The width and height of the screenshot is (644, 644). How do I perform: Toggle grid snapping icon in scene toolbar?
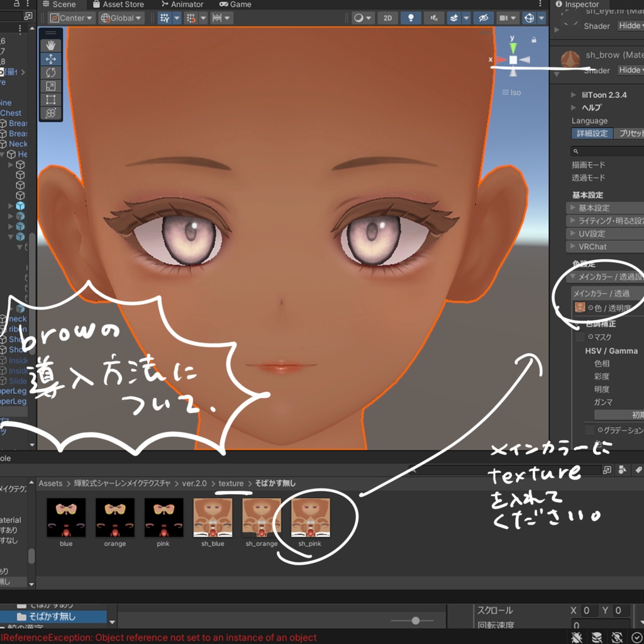[191, 18]
